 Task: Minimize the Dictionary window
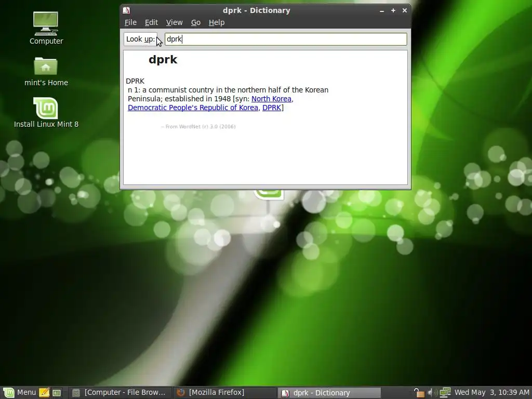382,10
